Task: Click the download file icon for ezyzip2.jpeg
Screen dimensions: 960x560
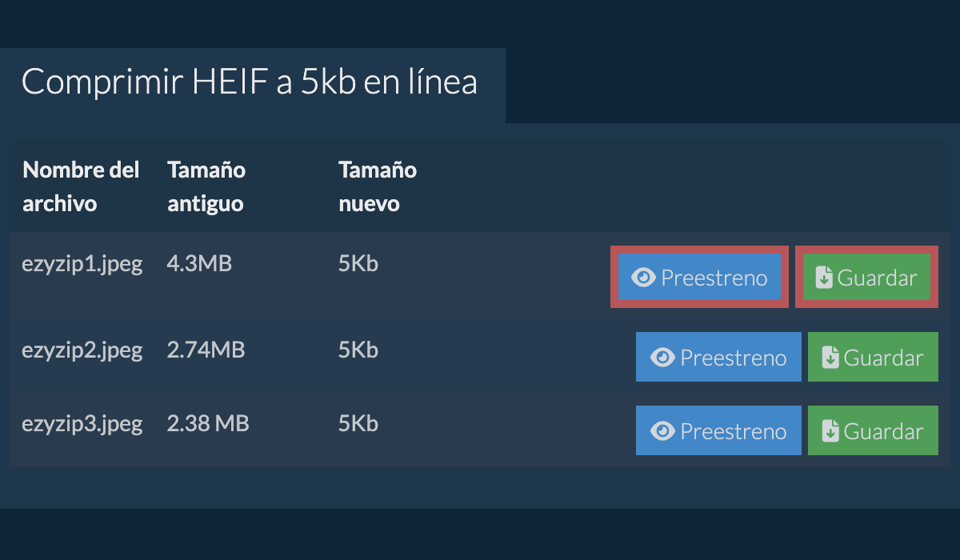Action: pos(830,358)
